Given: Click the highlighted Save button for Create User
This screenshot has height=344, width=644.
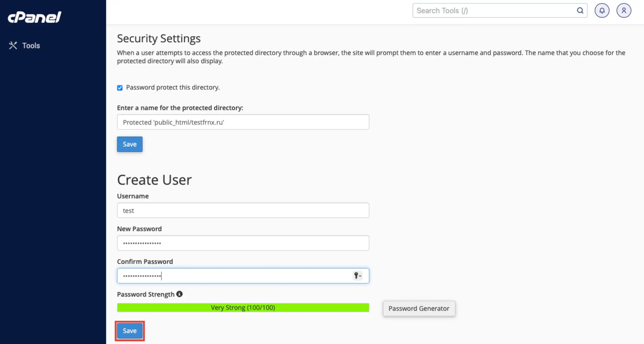Looking at the screenshot, I should click(x=130, y=331).
